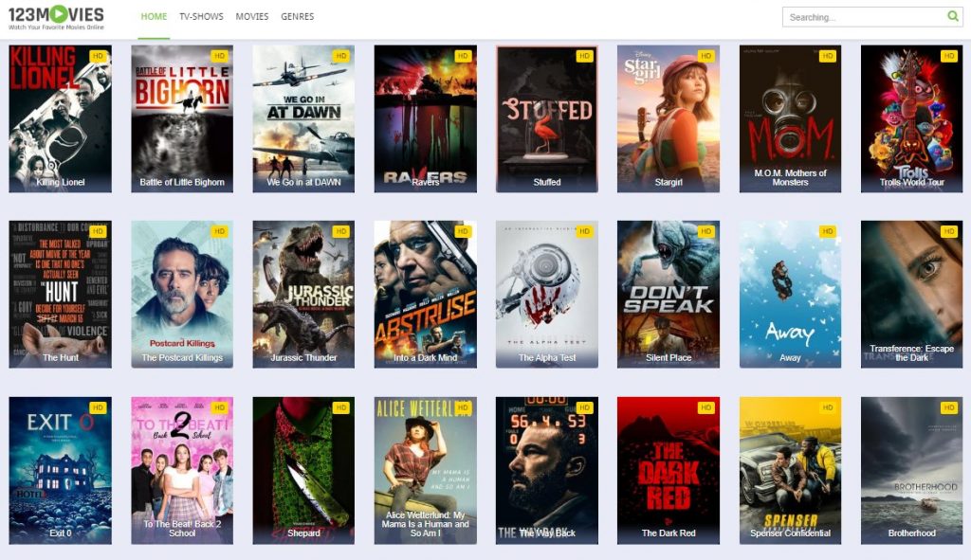Viewport: 971px width, 560px height.
Task: Open the Killing Lionel movie poster
Action: 60,118
